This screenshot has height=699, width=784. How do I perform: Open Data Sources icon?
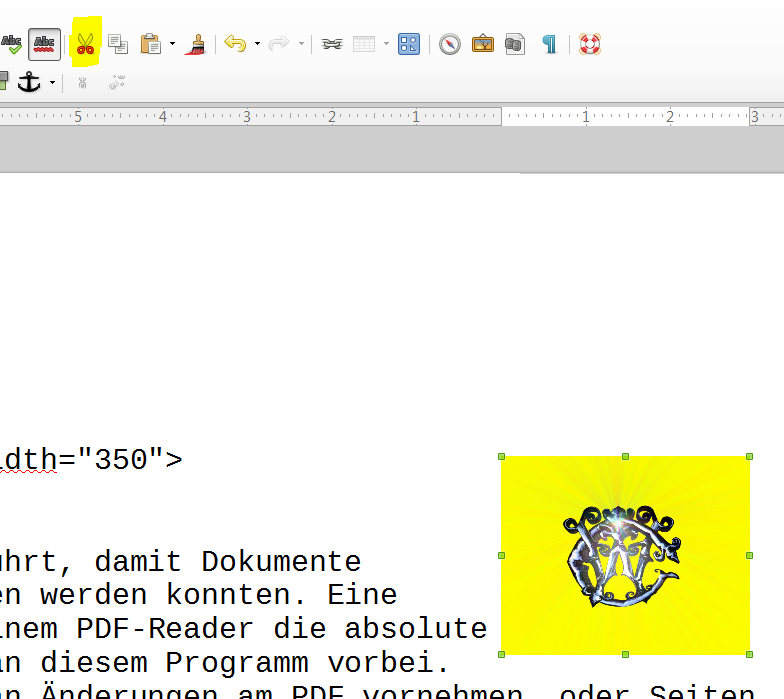[x=515, y=44]
